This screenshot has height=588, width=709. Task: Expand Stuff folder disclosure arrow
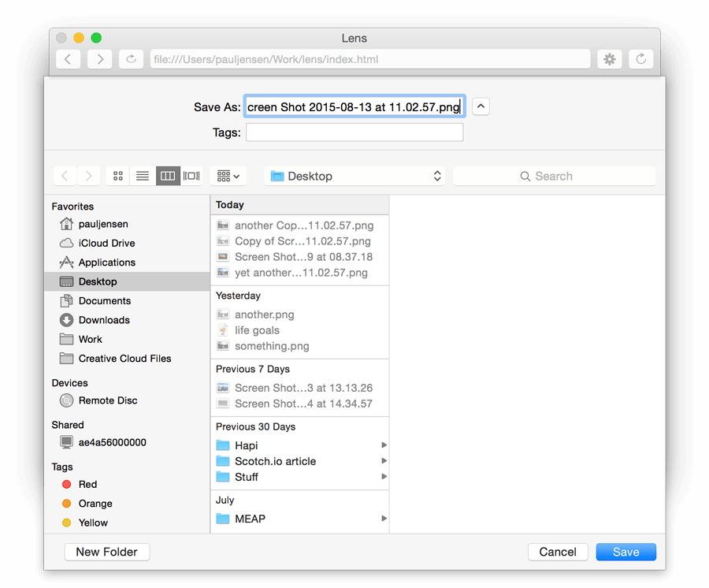click(384, 477)
